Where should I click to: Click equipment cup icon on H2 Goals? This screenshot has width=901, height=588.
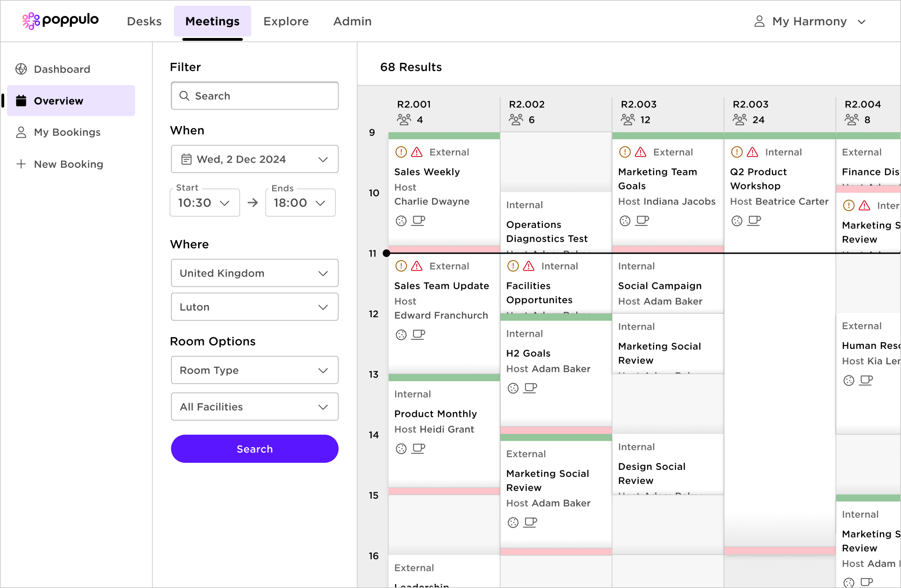tap(530, 388)
